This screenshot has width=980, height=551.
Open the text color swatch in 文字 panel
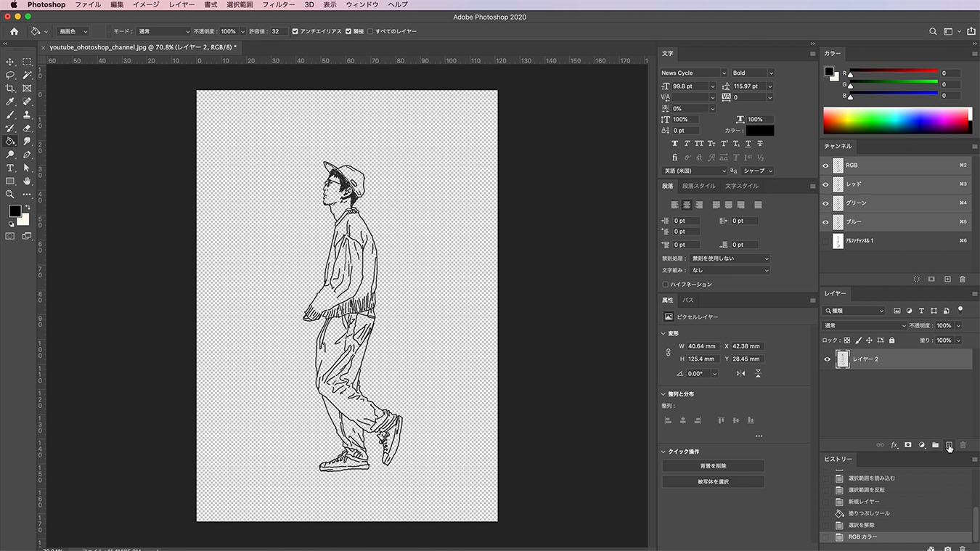point(760,131)
